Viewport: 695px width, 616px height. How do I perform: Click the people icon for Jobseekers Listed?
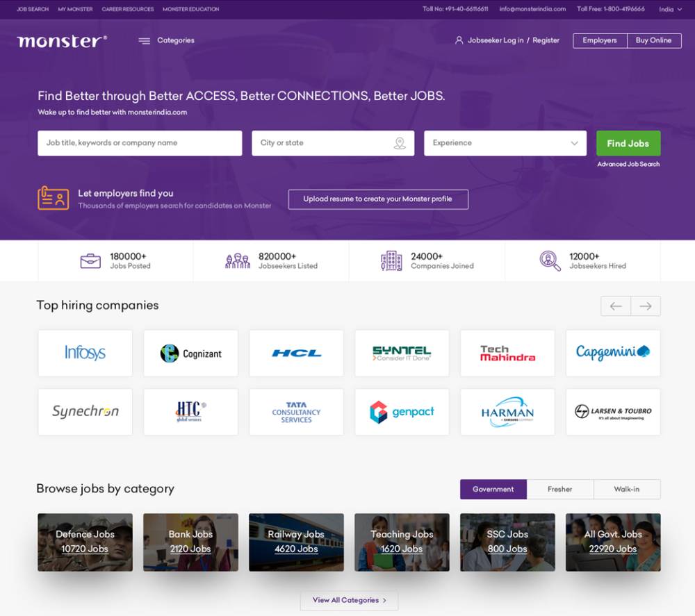[x=238, y=261]
